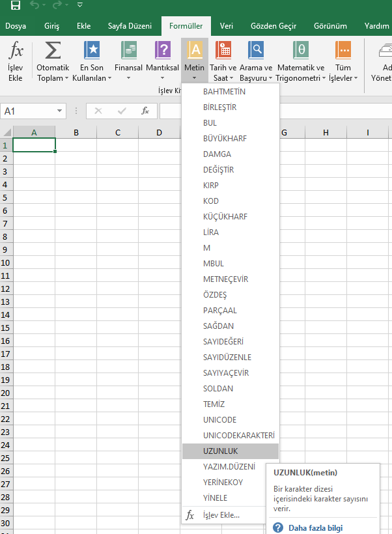Open Quick Access Toolbar customize arrow
392x534 pixels.
[79, 6]
